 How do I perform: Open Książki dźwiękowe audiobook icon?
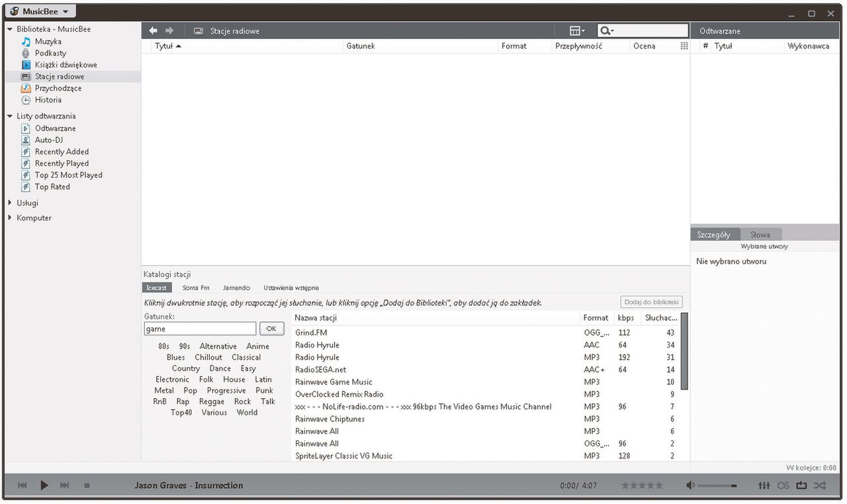coord(26,65)
